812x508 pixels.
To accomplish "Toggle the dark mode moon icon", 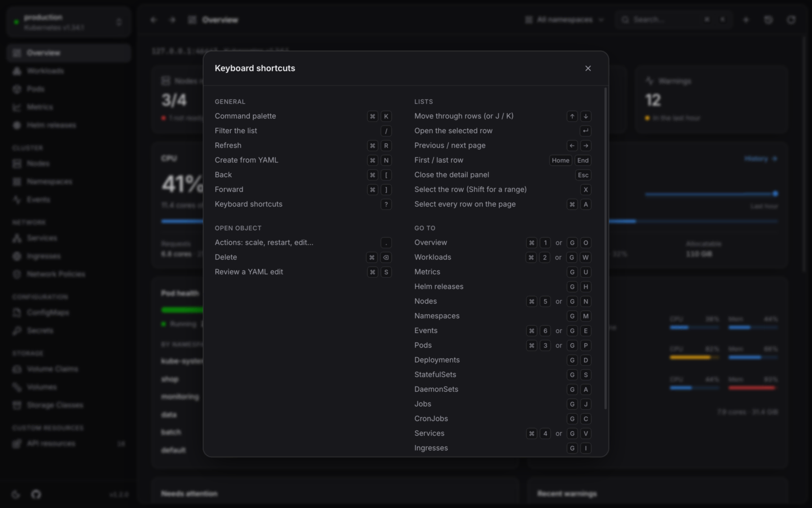I will coord(16,494).
